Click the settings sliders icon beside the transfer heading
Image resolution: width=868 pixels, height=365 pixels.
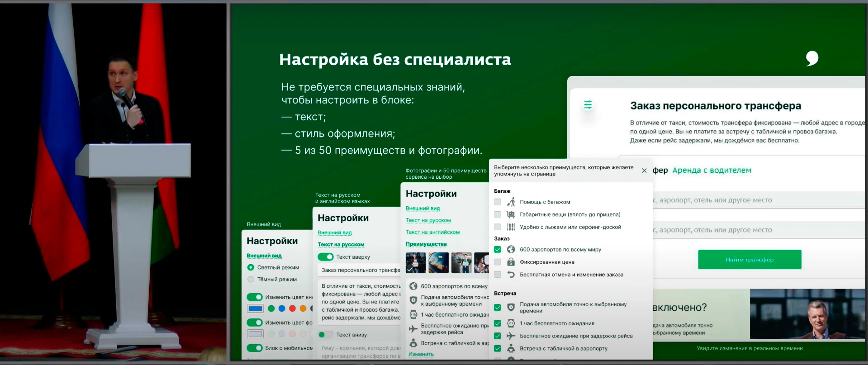click(x=588, y=105)
